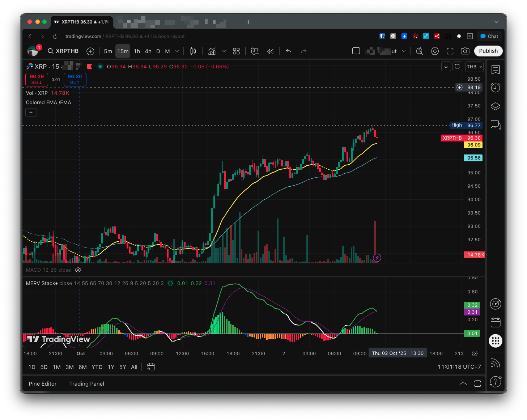Click the Publish button
Image resolution: width=527 pixels, height=420 pixels.
488,51
